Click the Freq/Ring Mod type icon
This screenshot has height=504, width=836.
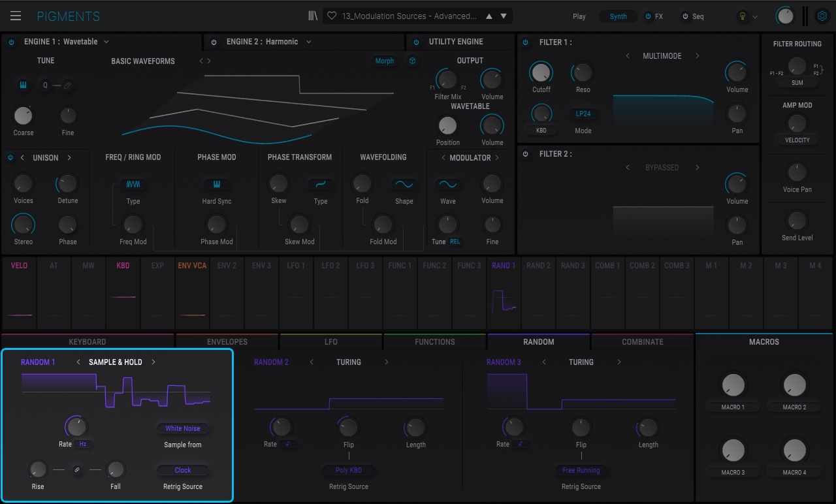click(x=133, y=185)
